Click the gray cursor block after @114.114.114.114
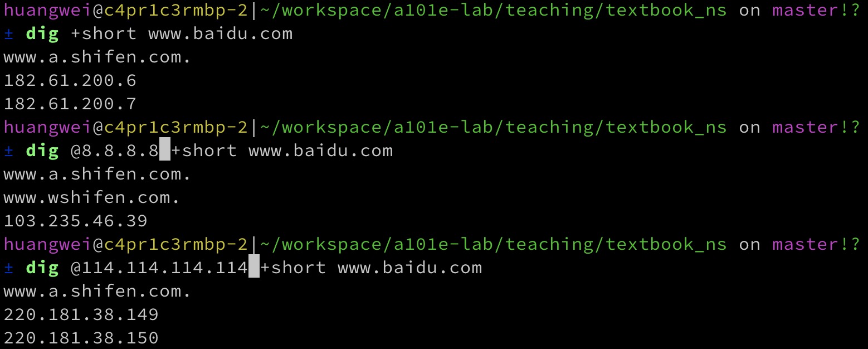 coord(254,268)
